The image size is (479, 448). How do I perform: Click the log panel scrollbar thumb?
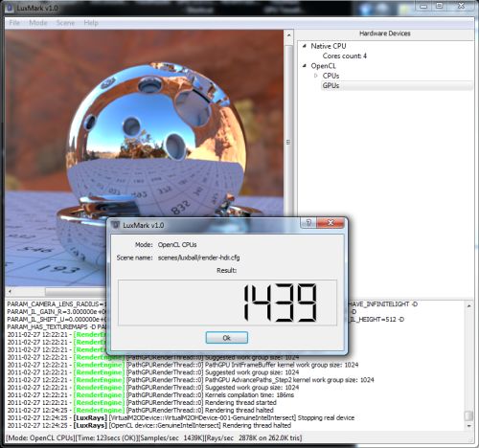click(468, 415)
